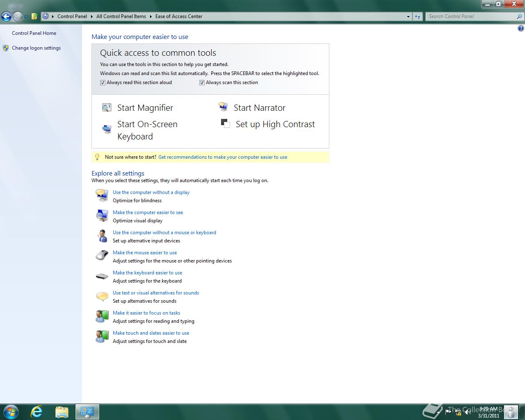Viewport: 525px width, 420px height.
Task: Click the volume speaker tray icon
Action: pyautogui.click(x=468, y=412)
